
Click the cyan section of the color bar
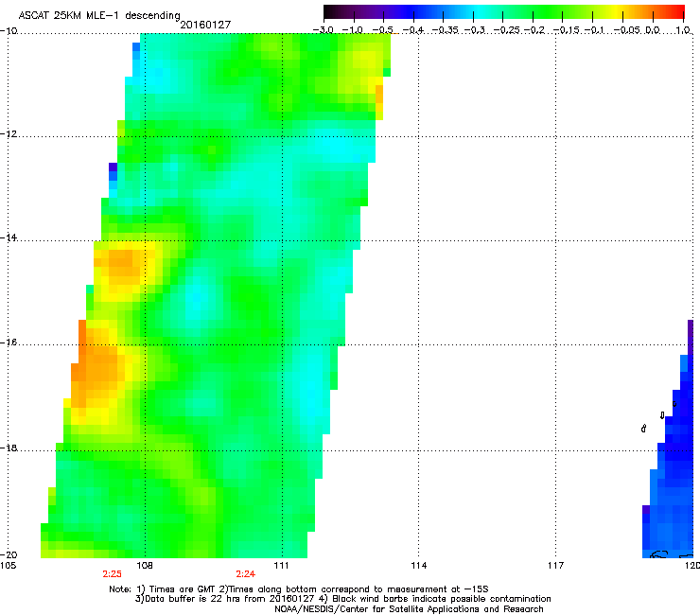tap(480, 12)
